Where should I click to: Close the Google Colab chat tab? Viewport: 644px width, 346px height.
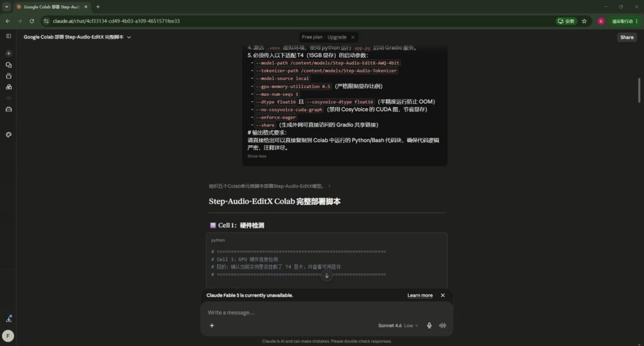pyautogui.click(x=86, y=6)
